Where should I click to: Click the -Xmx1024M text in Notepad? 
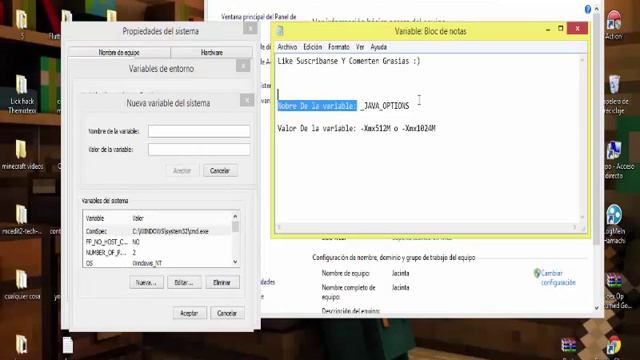click(419, 128)
